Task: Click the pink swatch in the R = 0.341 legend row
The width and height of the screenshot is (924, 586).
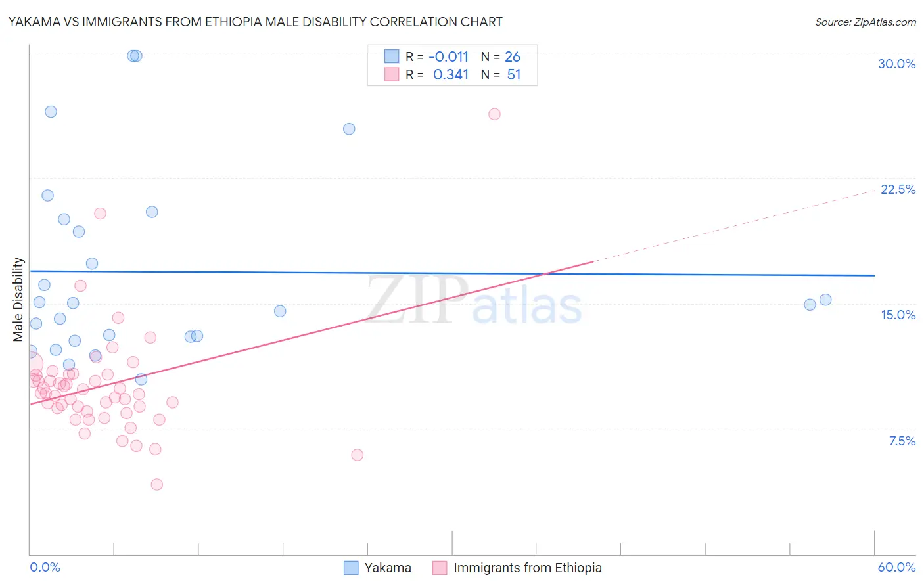Action: pos(392,74)
